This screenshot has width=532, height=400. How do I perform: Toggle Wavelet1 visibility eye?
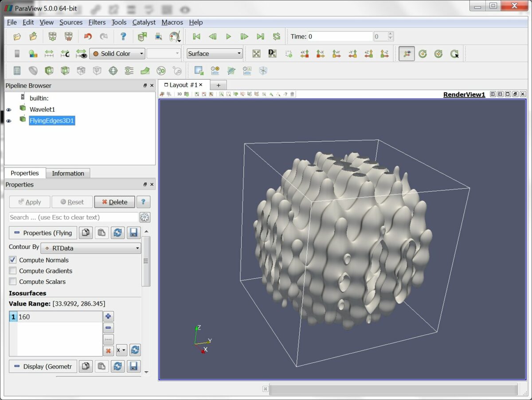point(8,109)
